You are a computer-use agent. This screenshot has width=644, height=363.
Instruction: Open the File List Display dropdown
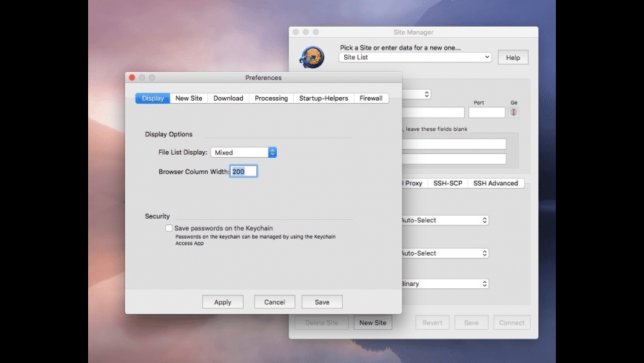coord(244,152)
